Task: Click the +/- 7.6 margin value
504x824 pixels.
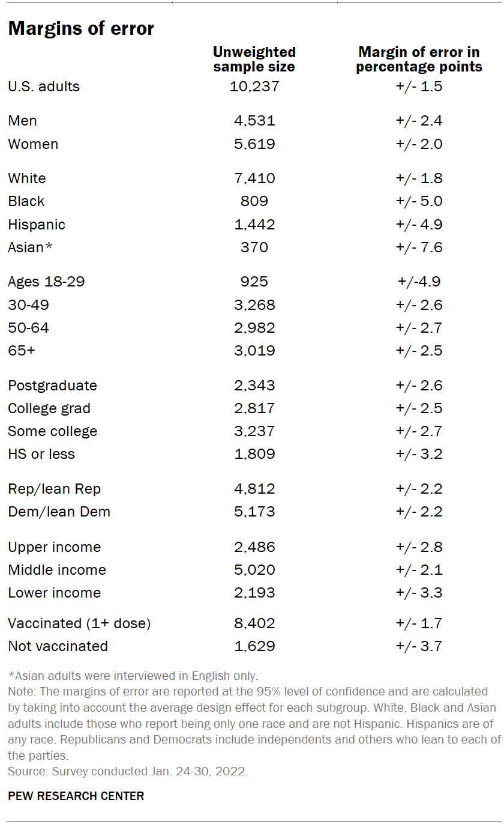Action: [419, 247]
